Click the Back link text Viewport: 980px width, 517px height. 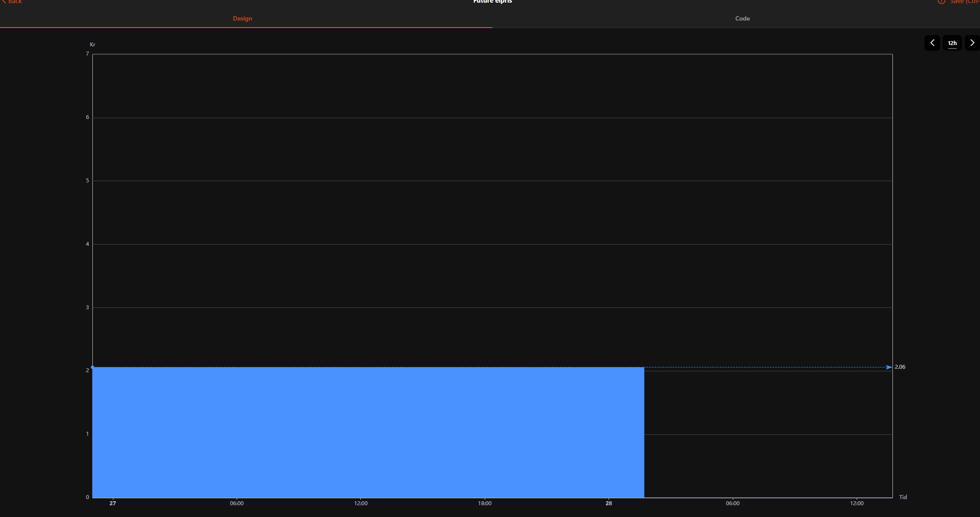click(15, 2)
